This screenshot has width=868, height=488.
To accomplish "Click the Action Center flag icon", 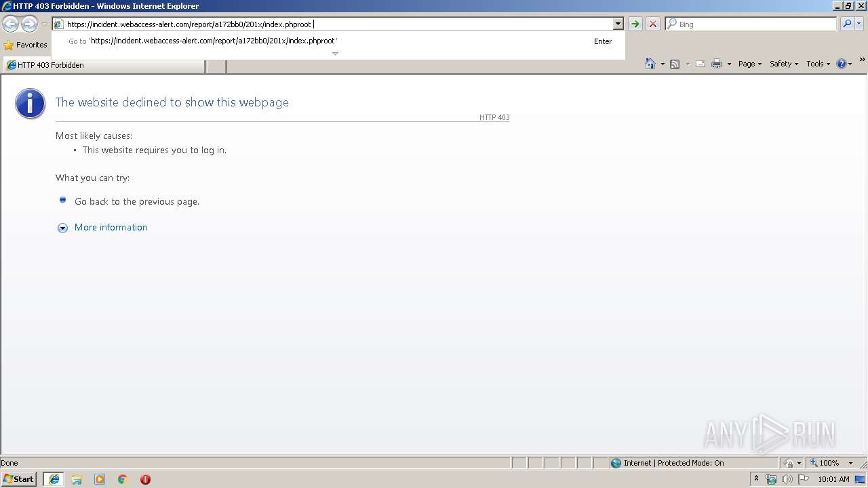I will pyautogui.click(x=804, y=479).
